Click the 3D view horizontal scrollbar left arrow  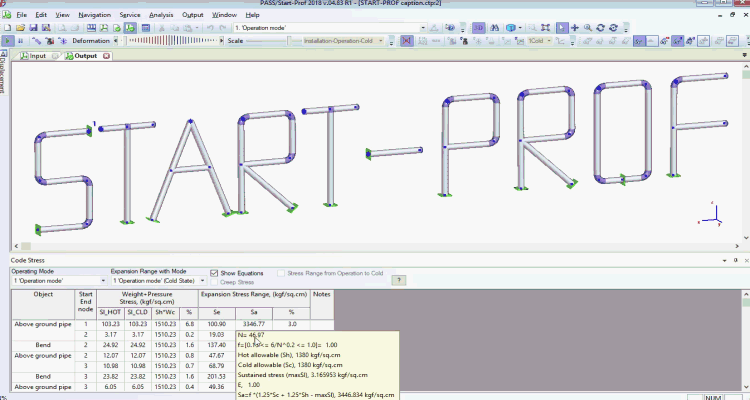16,246
